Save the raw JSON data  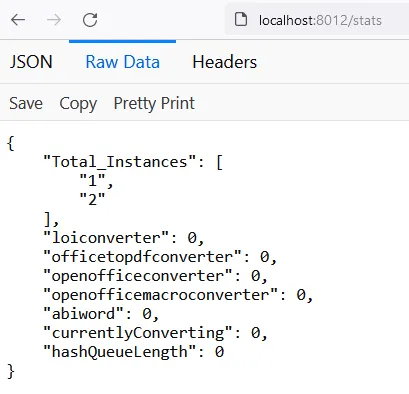click(x=26, y=103)
